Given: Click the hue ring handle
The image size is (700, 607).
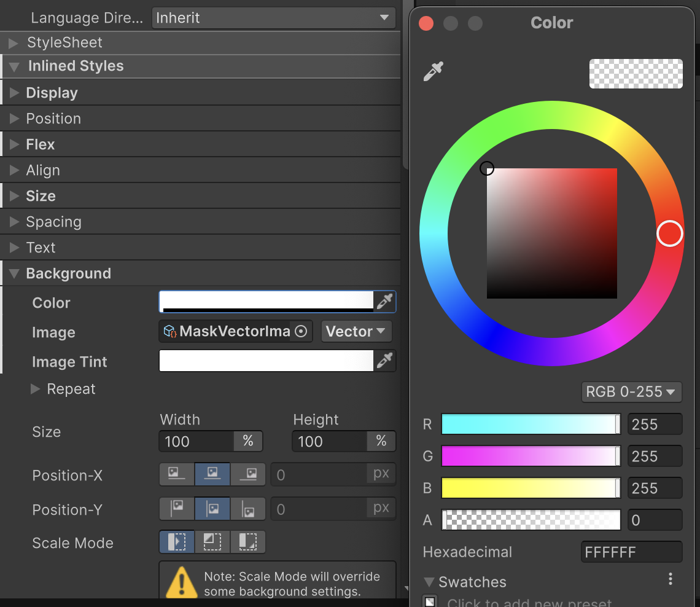Looking at the screenshot, I should [x=670, y=233].
